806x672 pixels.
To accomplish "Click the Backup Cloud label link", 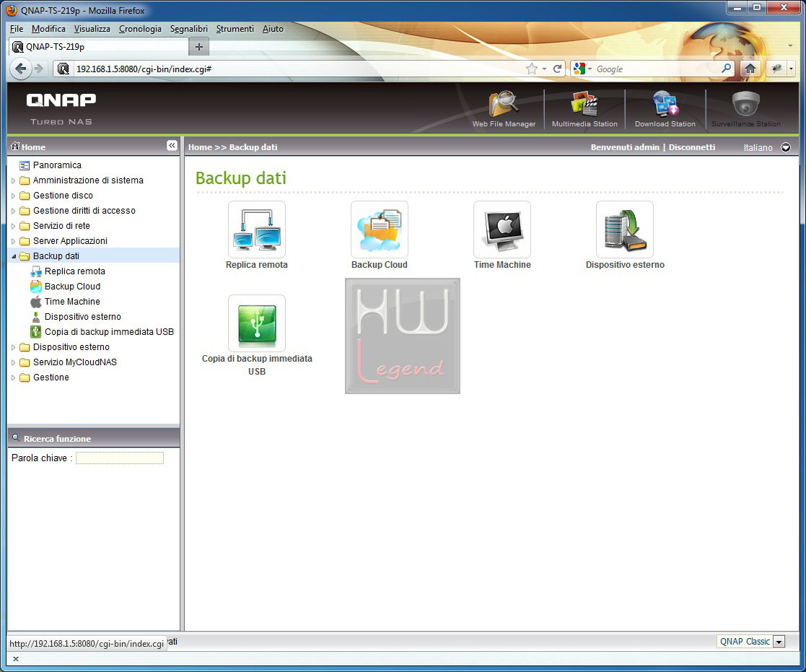I will pyautogui.click(x=380, y=265).
